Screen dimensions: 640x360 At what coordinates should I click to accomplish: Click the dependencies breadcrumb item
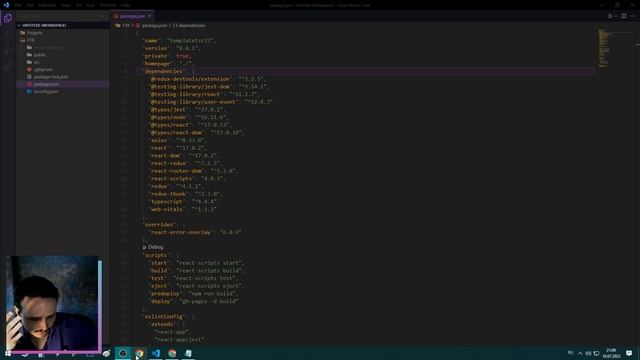pyautogui.click(x=191, y=25)
